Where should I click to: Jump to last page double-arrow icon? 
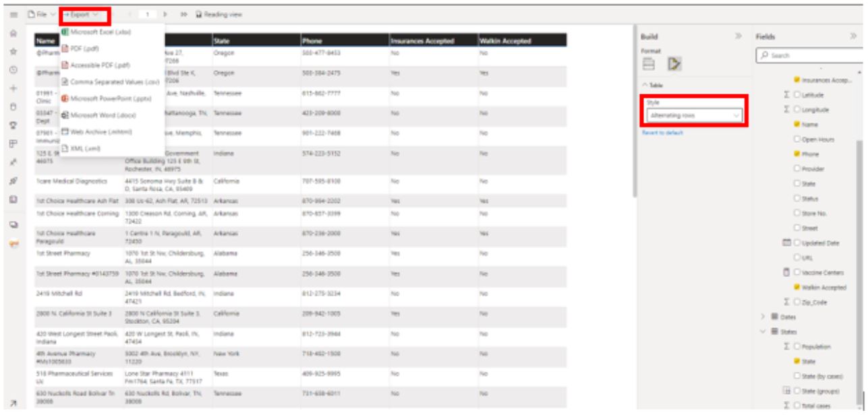tap(184, 14)
